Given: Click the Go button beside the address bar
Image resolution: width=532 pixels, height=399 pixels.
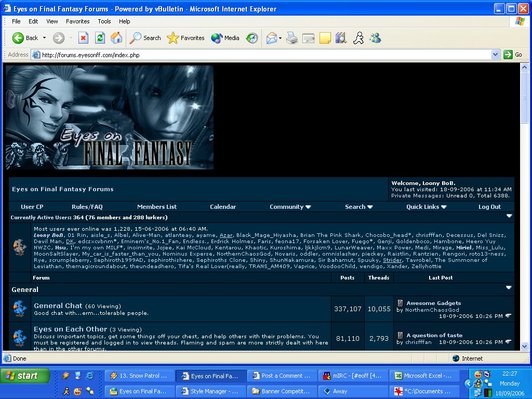Looking at the screenshot, I should [x=513, y=55].
